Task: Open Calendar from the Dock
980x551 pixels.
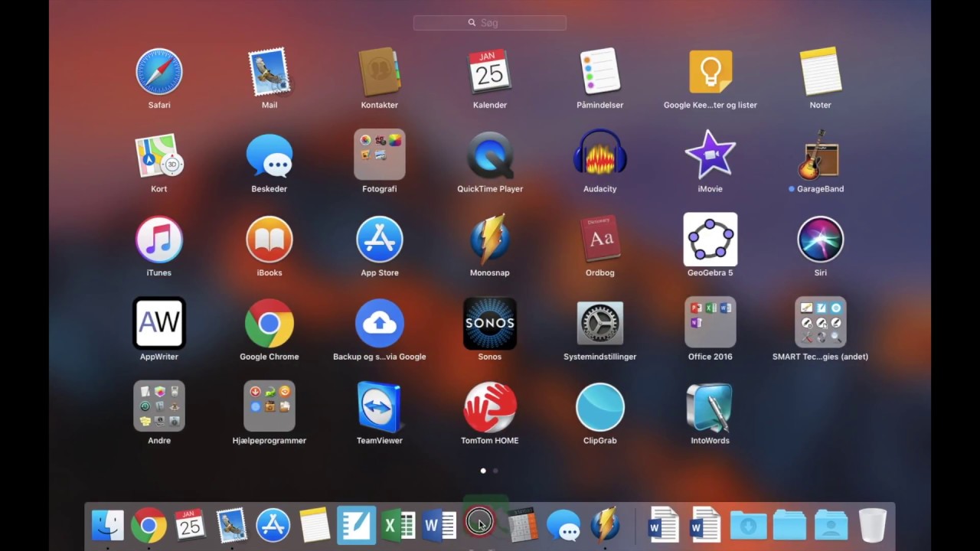Action: click(x=190, y=526)
